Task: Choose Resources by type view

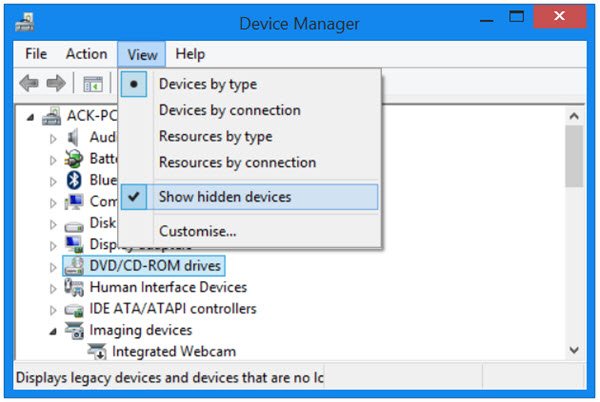Action: (215, 137)
